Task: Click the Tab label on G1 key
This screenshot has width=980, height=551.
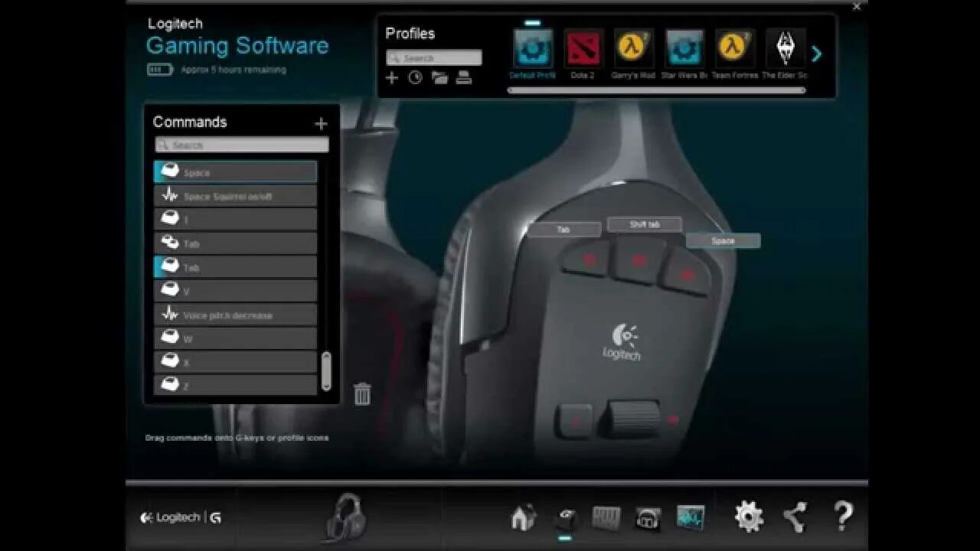Action: pyautogui.click(x=564, y=229)
